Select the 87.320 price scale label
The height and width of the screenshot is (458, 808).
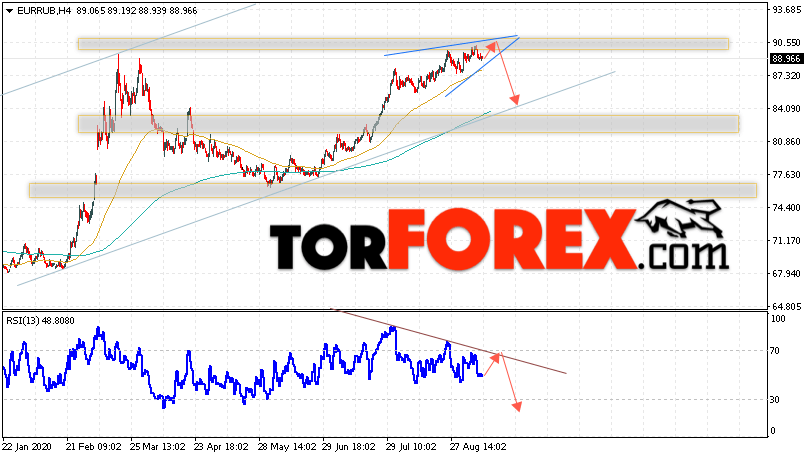[786, 76]
